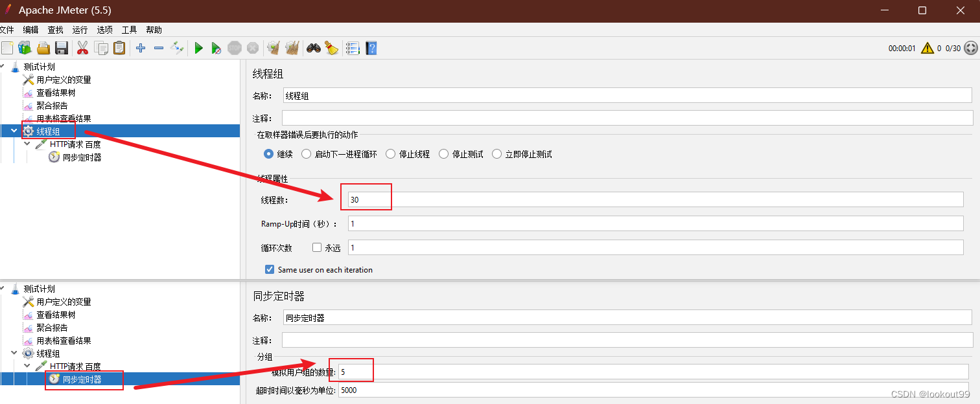The image size is (980, 404).
Task: Clear all results with double broom icon
Action: (x=292, y=48)
